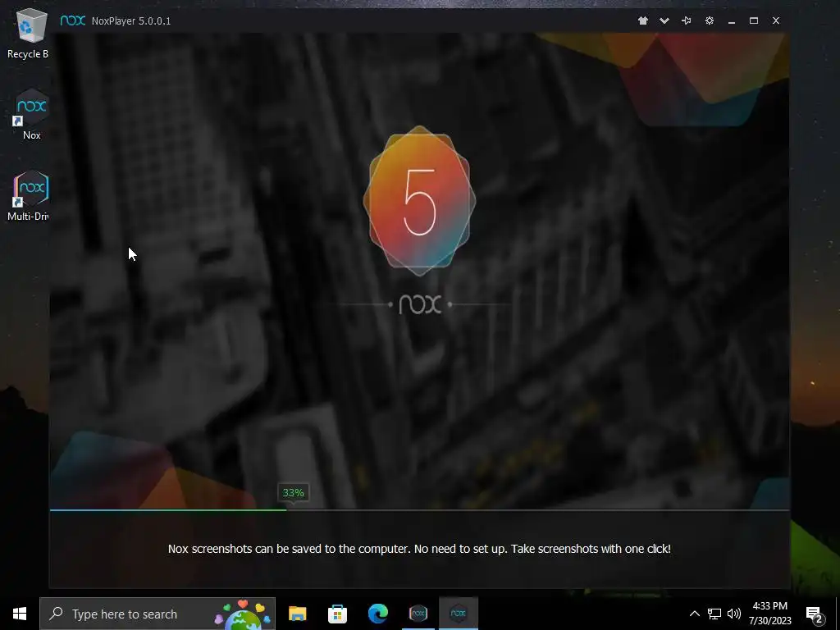Open File Explorer from the taskbar
The width and height of the screenshot is (840, 630).
(297, 614)
